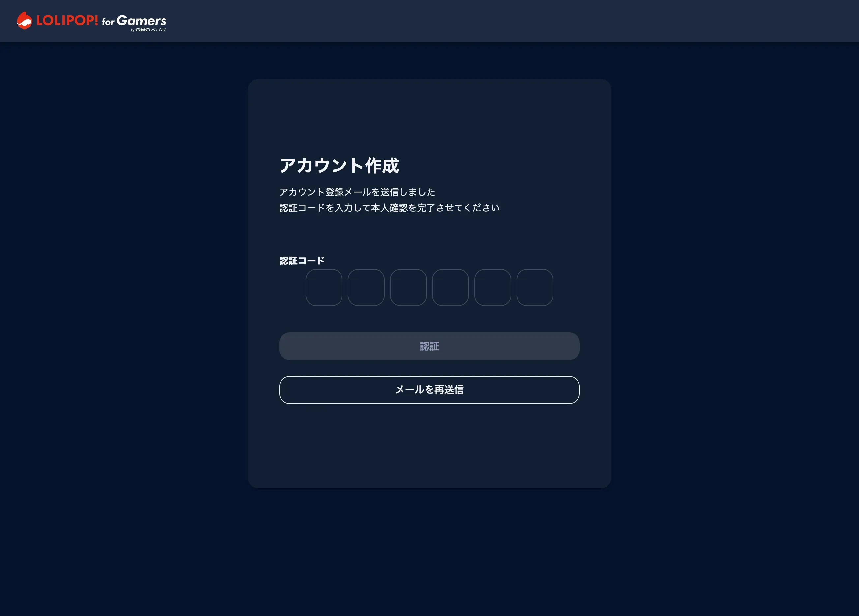
Task: Focus the first 認証コード digit box
Action: (324, 288)
